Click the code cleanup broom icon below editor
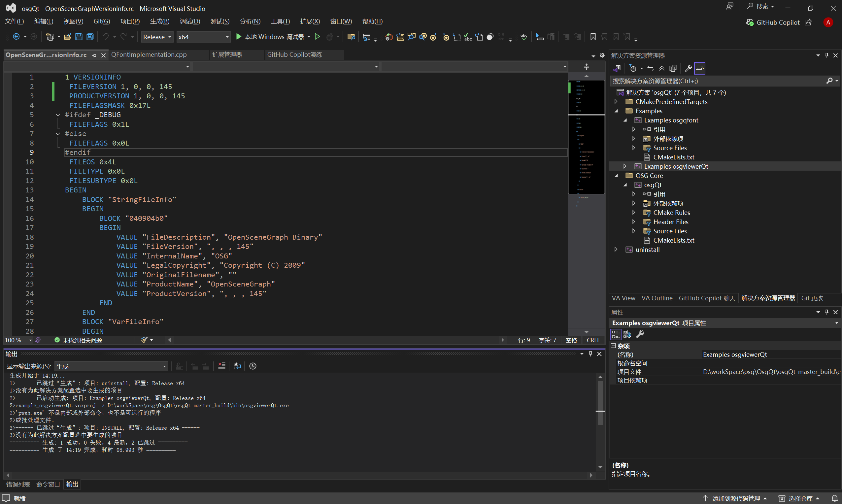842x504 pixels. [144, 340]
